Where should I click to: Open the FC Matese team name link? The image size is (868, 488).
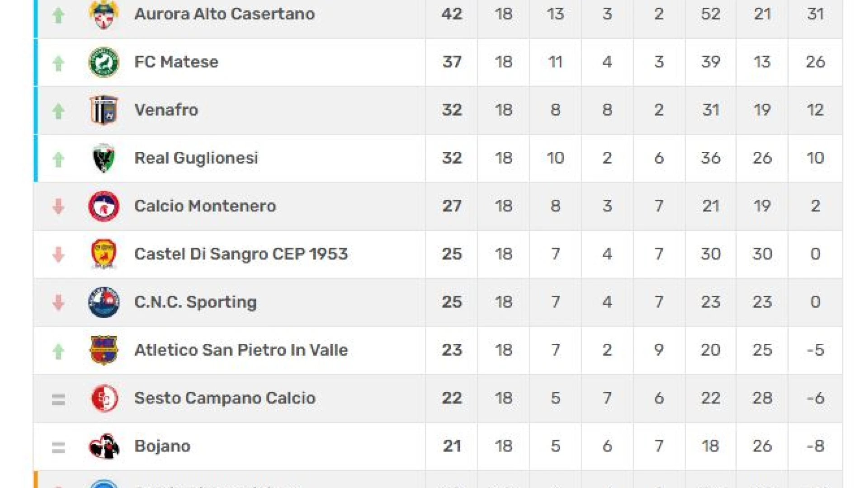tap(176, 62)
